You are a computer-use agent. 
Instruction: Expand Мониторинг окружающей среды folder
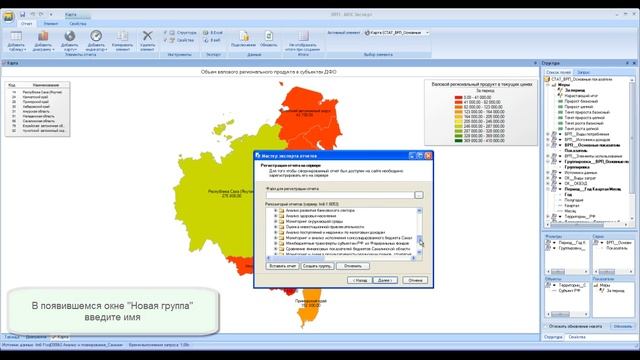276,221
